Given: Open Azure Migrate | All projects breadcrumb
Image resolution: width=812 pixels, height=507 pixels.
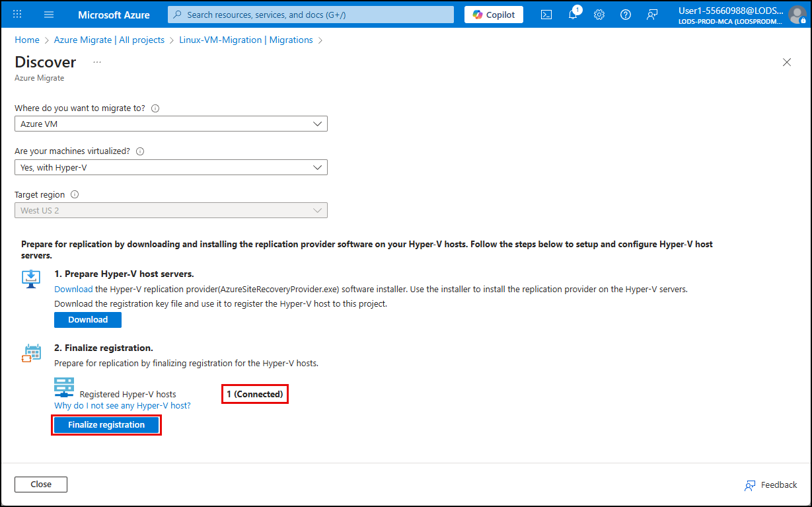Looking at the screenshot, I should (x=109, y=40).
